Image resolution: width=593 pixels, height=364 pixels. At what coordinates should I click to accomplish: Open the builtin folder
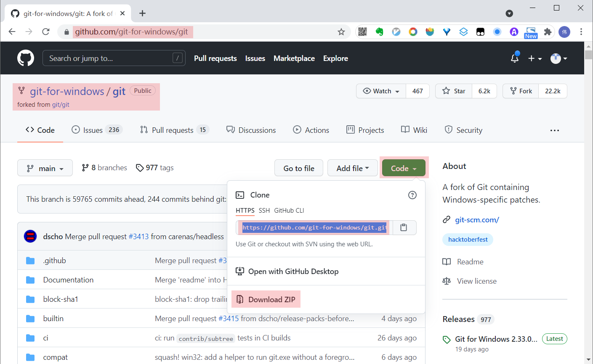tap(53, 319)
